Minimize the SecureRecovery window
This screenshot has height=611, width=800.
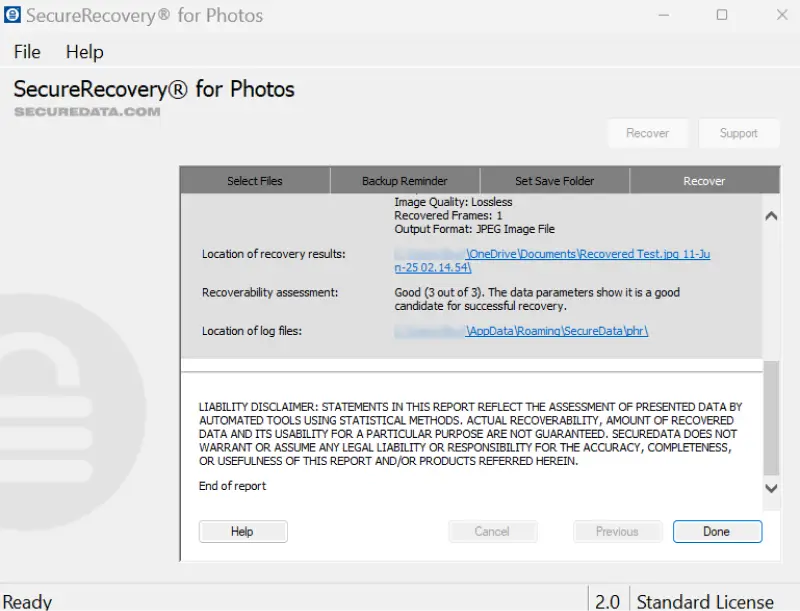pos(663,15)
